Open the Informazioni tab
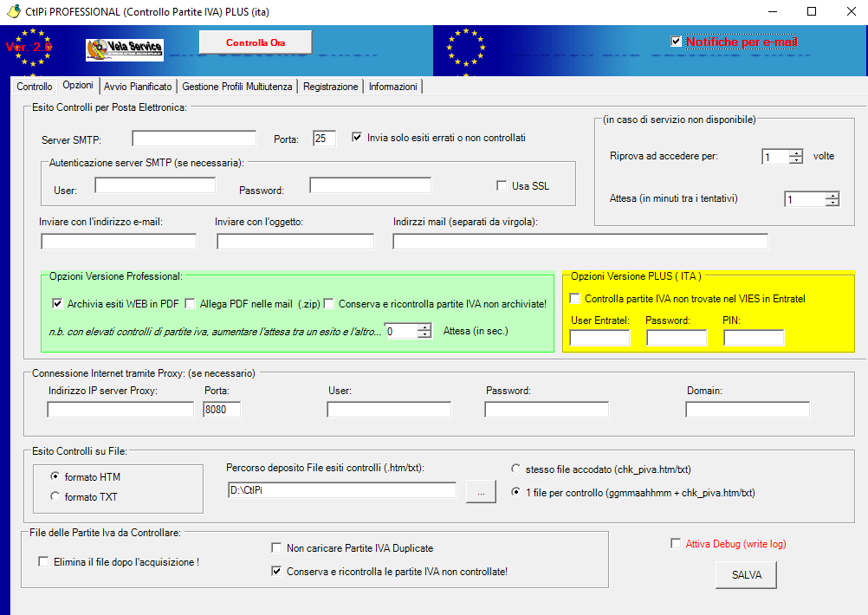Image resolution: width=868 pixels, height=615 pixels. coord(393,87)
